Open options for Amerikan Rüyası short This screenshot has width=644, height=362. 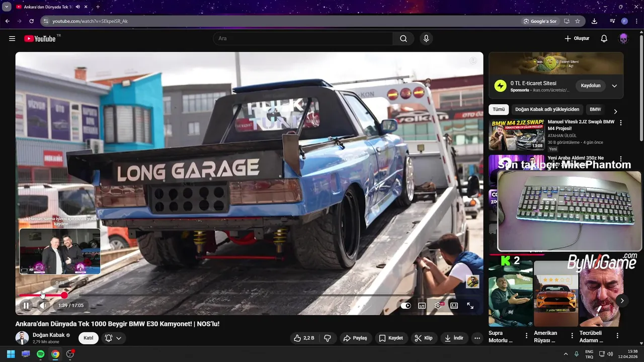[572, 335]
